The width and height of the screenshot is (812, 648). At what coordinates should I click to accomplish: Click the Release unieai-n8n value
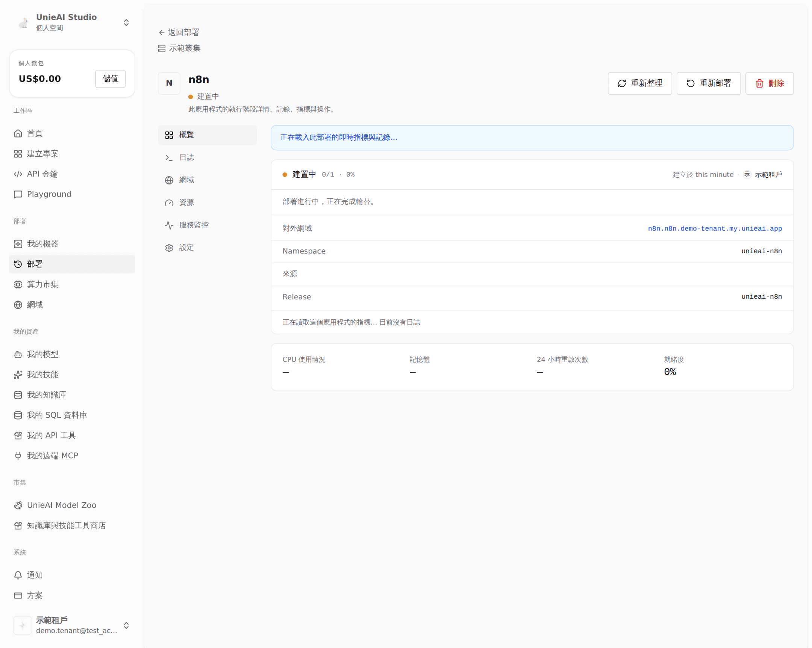(762, 296)
